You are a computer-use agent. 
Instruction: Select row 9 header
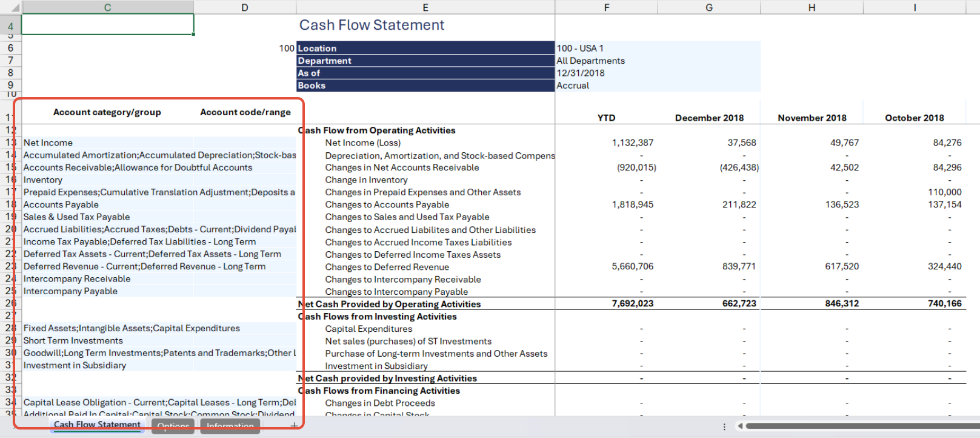point(10,85)
